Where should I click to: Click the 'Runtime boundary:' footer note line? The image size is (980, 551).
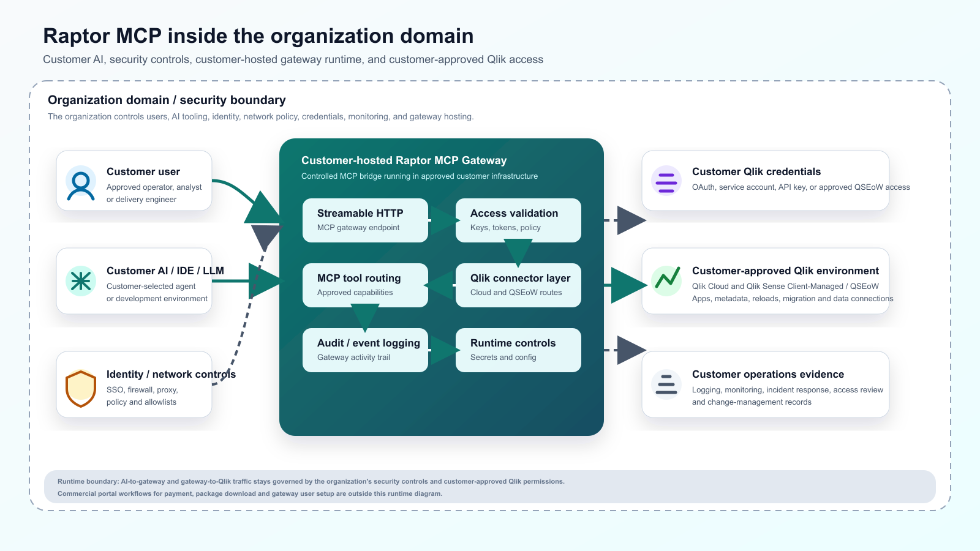(311, 481)
